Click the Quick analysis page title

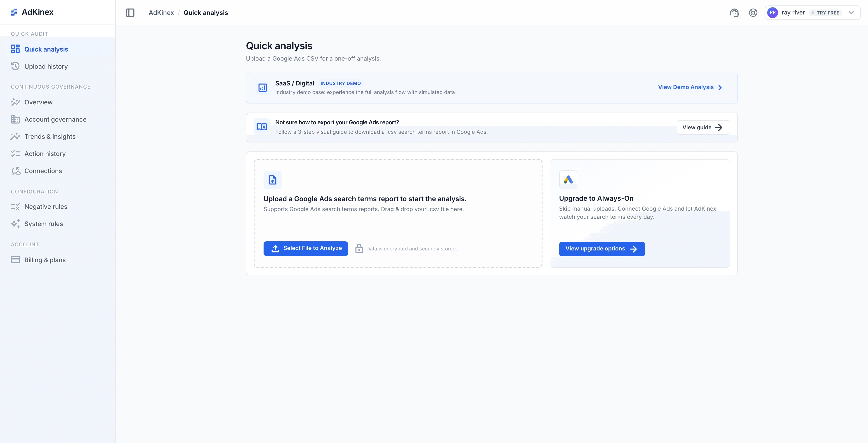point(279,46)
